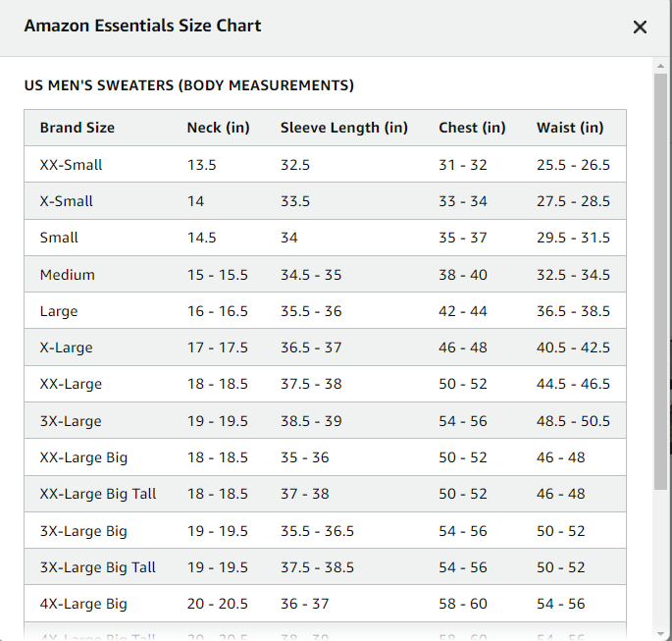Click the XX-Large row's 44.5 - 46.5 waist value

click(573, 384)
